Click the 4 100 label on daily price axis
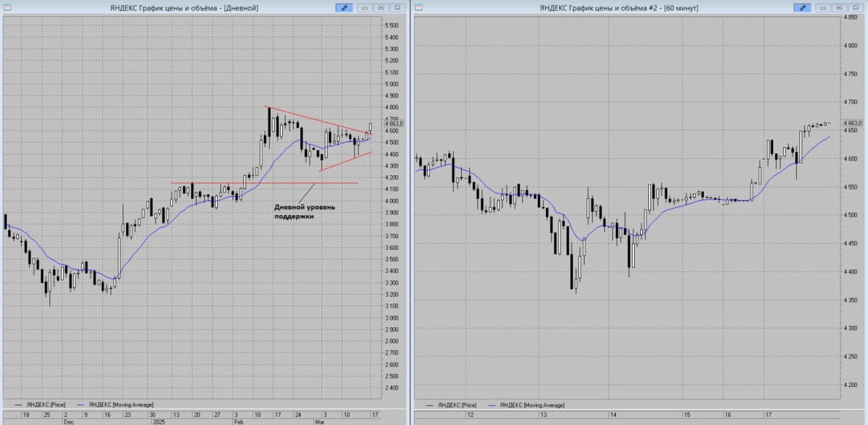 pyautogui.click(x=392, y=189)
